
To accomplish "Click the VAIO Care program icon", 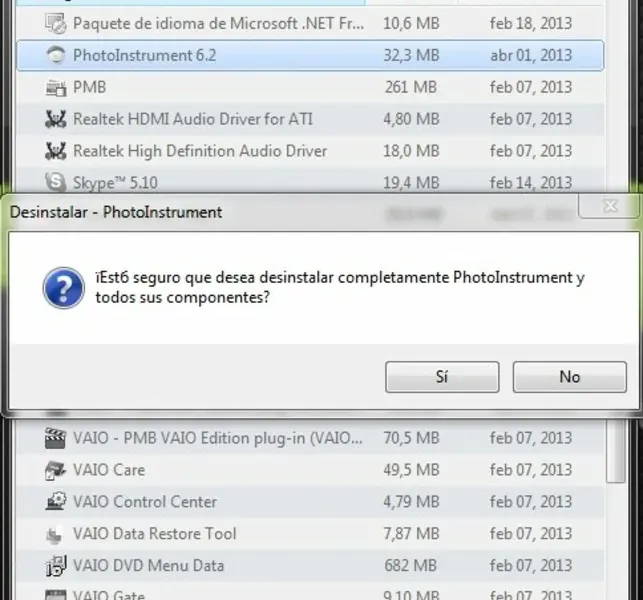I will (x=56, y=470).
